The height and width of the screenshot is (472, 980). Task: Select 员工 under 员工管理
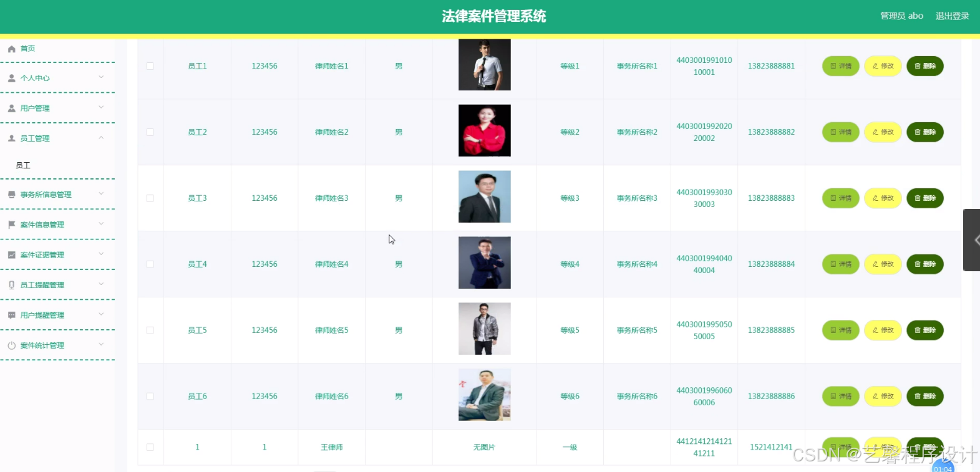coord(23,165)
